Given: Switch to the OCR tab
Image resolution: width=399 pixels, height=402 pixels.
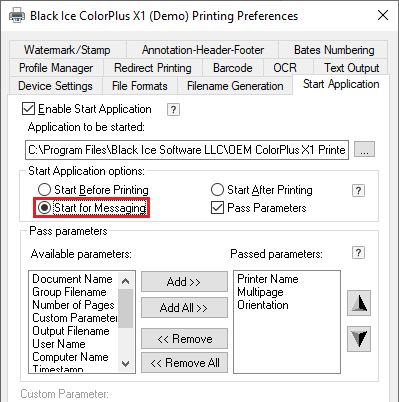Looking at the screenshot, I should pos(285,68).
